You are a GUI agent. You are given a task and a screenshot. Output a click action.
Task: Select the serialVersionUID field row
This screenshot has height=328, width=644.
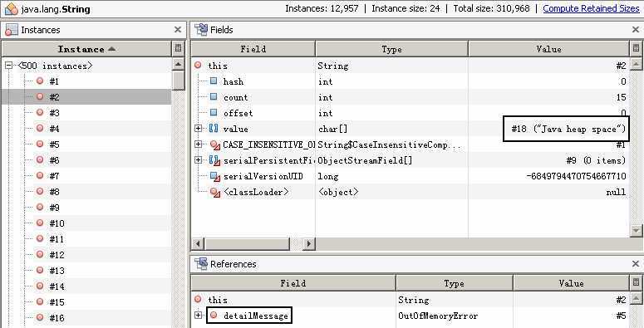tap(410, 176)
